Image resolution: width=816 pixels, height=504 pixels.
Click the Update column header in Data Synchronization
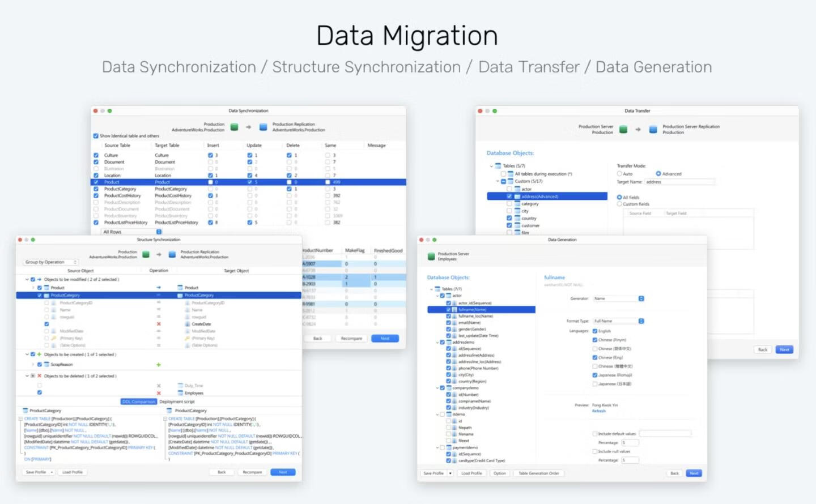(254, 146)
